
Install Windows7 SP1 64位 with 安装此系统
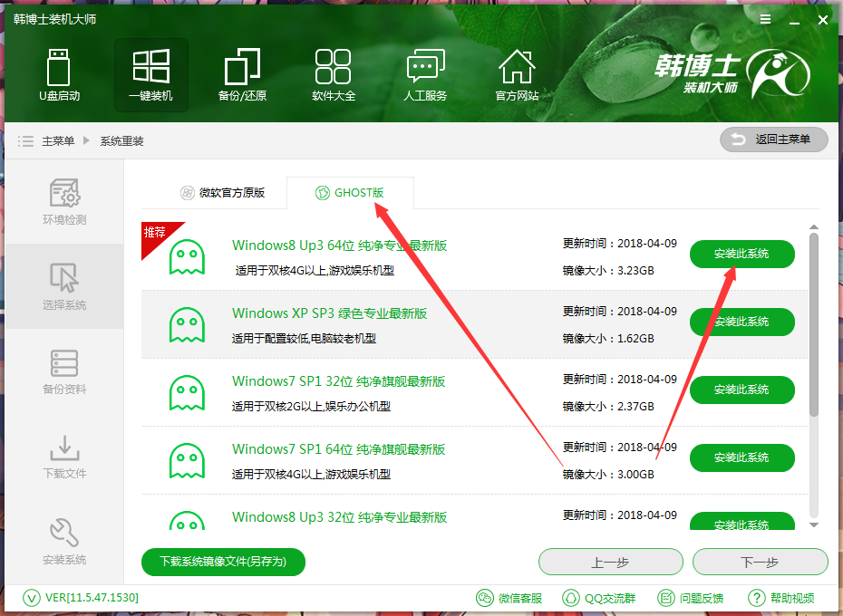741,457
